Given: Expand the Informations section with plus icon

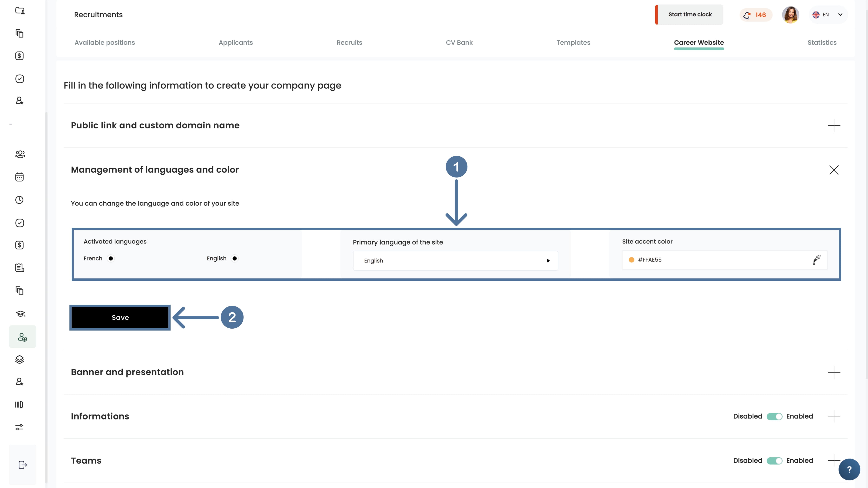Looking at the screenshot, I should coord(834,416).
